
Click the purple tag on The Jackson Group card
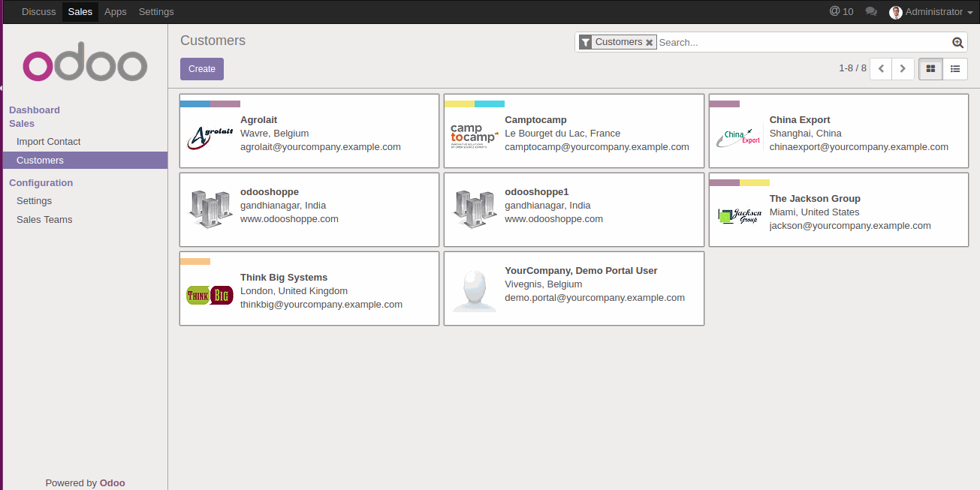click(x=725, y=183)
